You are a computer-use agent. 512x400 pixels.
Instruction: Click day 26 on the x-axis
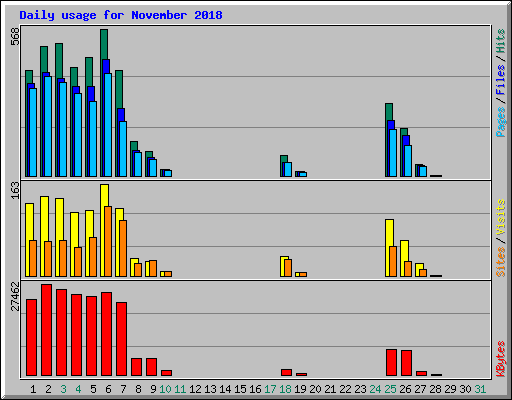tap(405, 389)
